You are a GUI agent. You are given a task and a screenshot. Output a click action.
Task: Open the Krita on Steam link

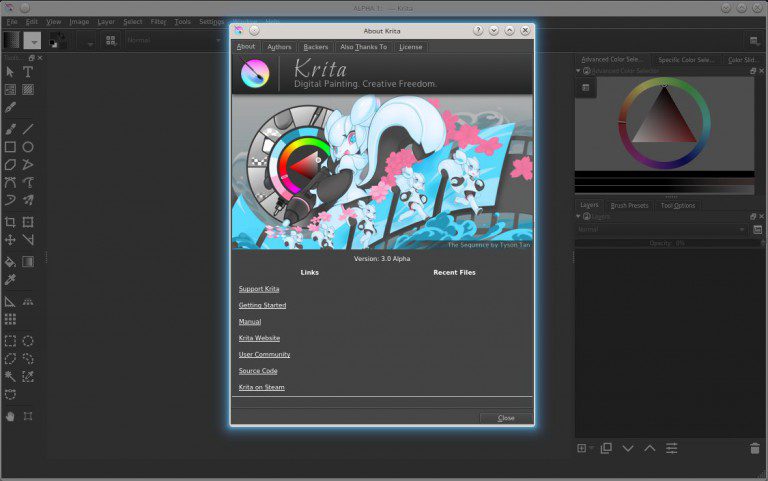(x=262, y=387)
